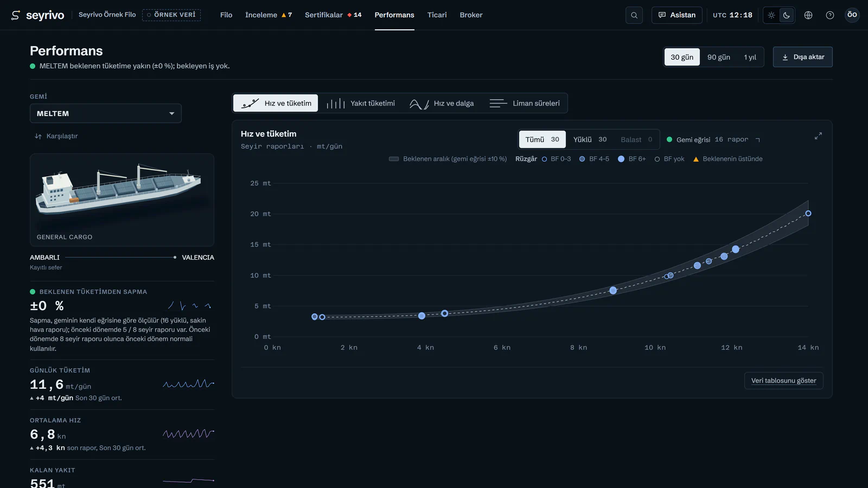Open the MELTEM ship dropdown
Screen dimensions: 868x488
tap(106, 113)
